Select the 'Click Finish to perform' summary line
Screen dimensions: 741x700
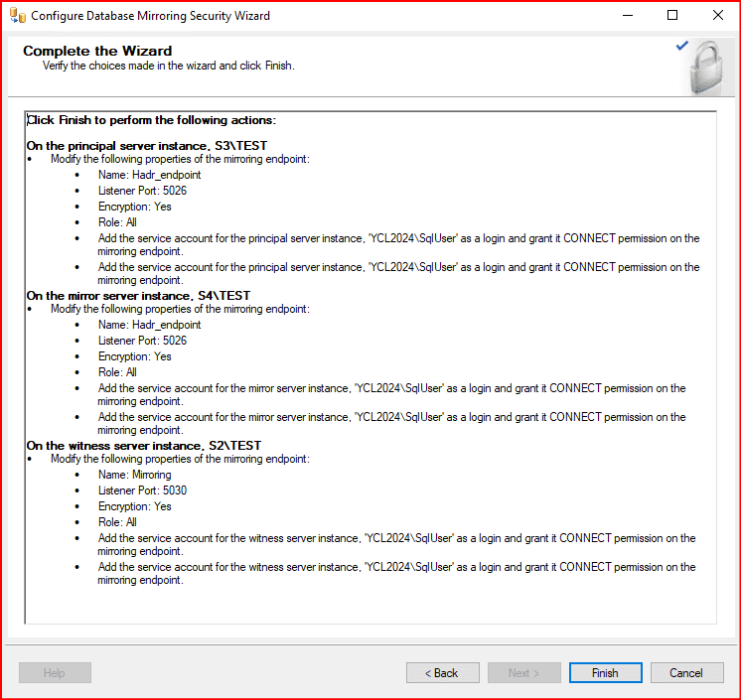pos(151,120)
